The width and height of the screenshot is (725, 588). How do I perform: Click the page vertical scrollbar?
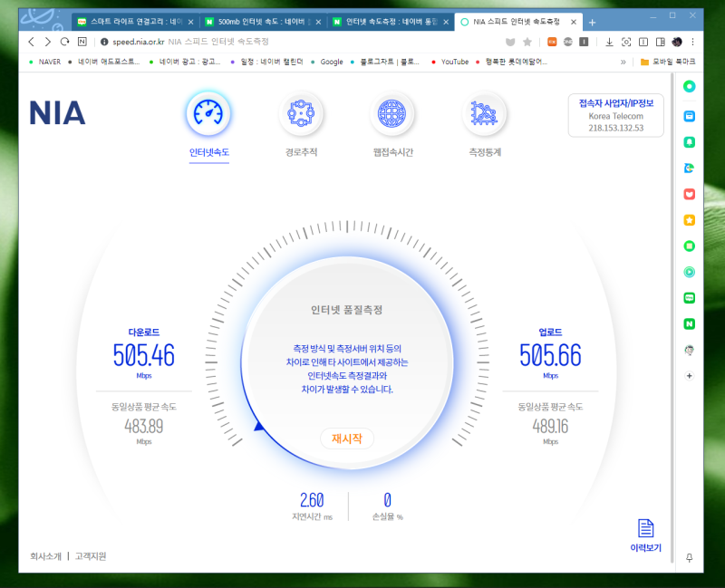point(672,318)
